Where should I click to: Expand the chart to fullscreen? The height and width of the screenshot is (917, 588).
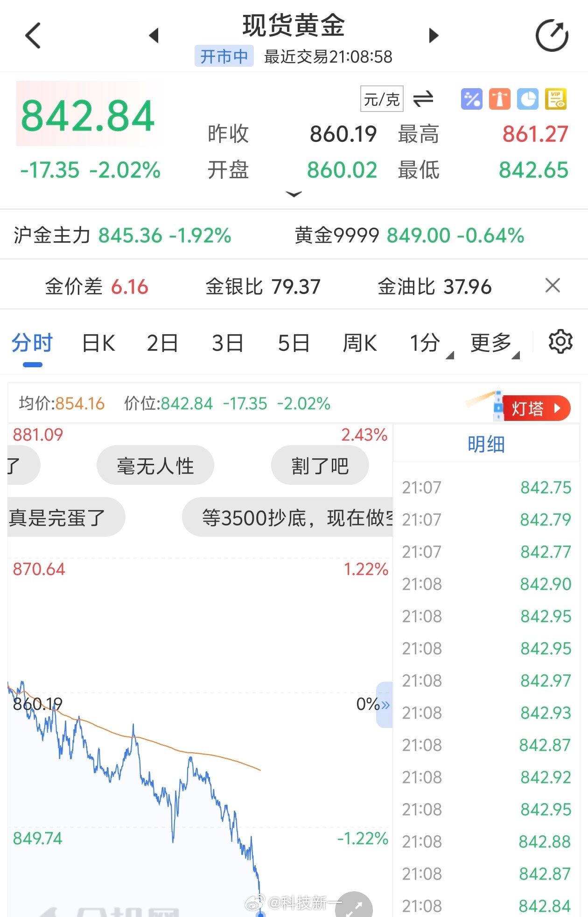[354, 905]
